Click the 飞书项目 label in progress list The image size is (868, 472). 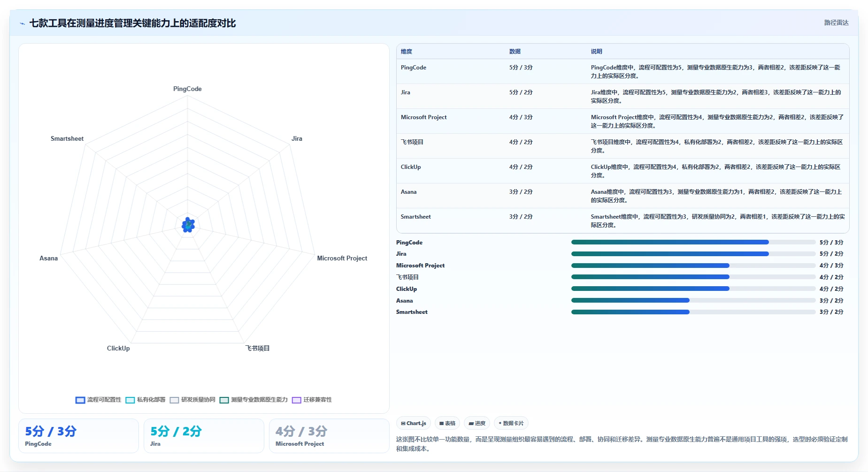(x=407, y=277)
